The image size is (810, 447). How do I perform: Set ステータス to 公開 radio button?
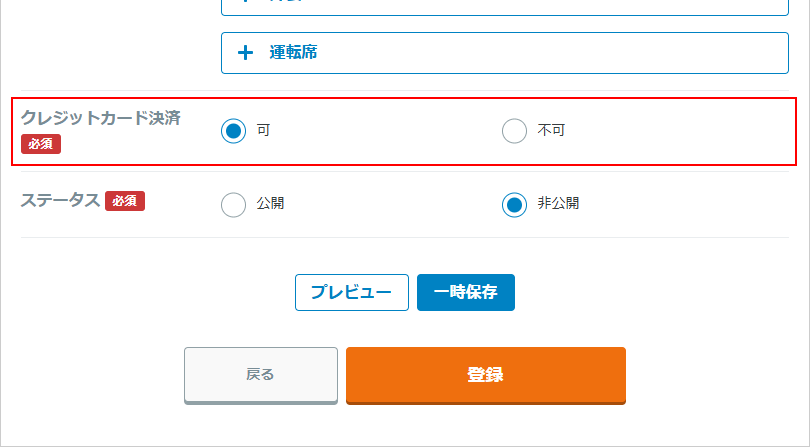(x=233, y=204)
